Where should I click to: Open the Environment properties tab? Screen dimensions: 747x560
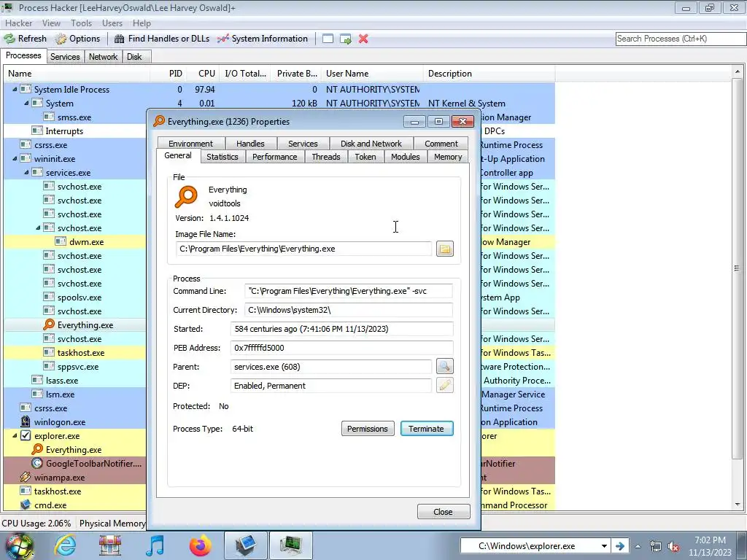(190, 144)
